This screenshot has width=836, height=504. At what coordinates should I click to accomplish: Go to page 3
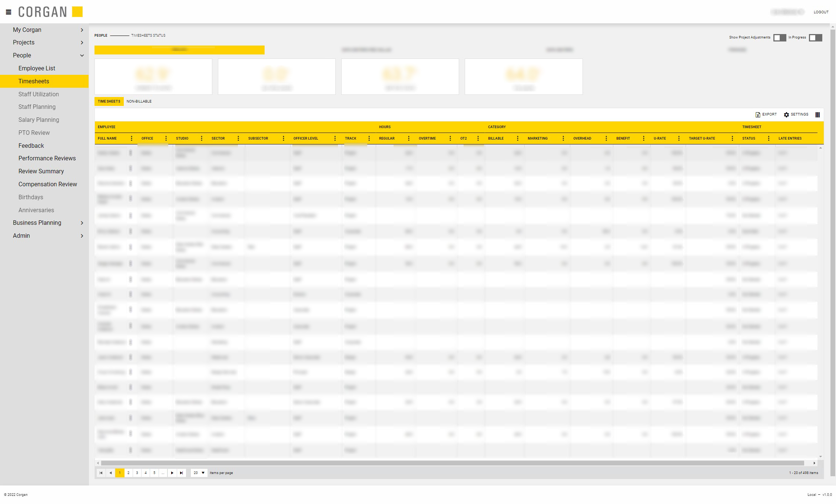[x=137, y=473]
